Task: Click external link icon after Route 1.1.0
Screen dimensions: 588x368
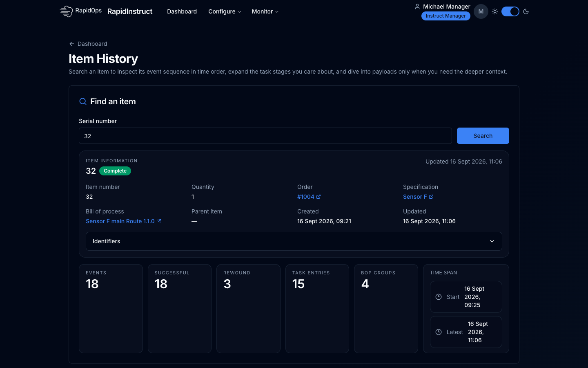Action: click(x=159, y=221)
